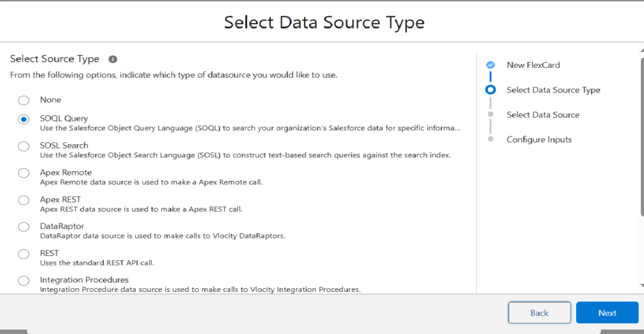
Task: Click the Select Data Source step dot
Action: [491, 114]
